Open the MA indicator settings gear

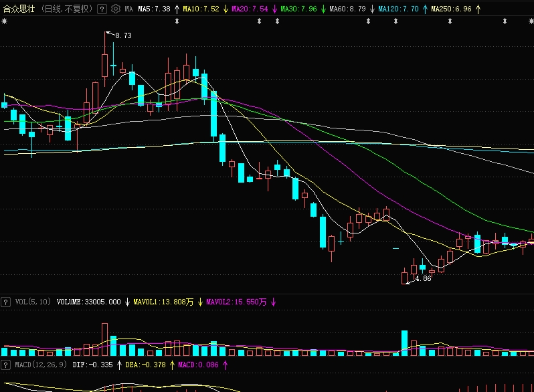(116, 9)
